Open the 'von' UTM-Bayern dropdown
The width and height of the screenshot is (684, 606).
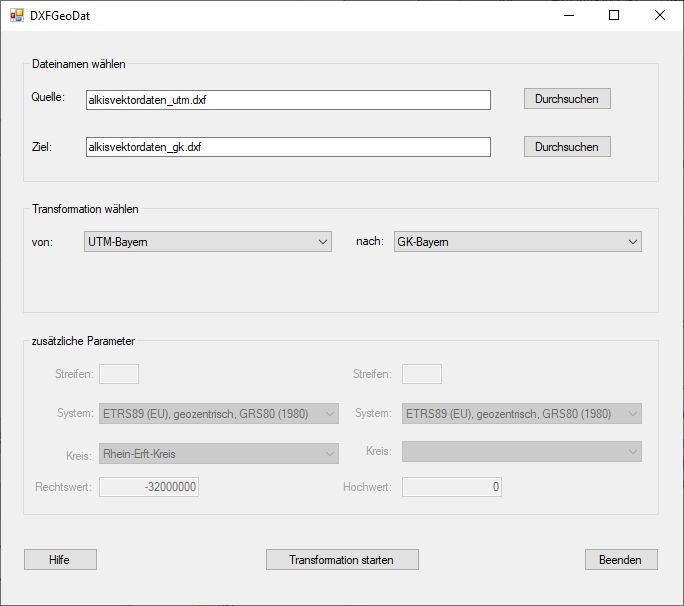[208, 242]
